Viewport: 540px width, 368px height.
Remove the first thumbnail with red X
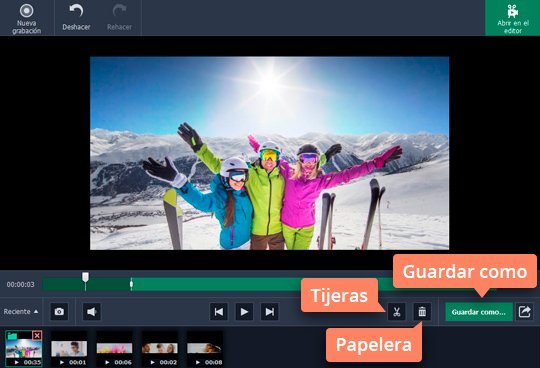pos(37,335)
